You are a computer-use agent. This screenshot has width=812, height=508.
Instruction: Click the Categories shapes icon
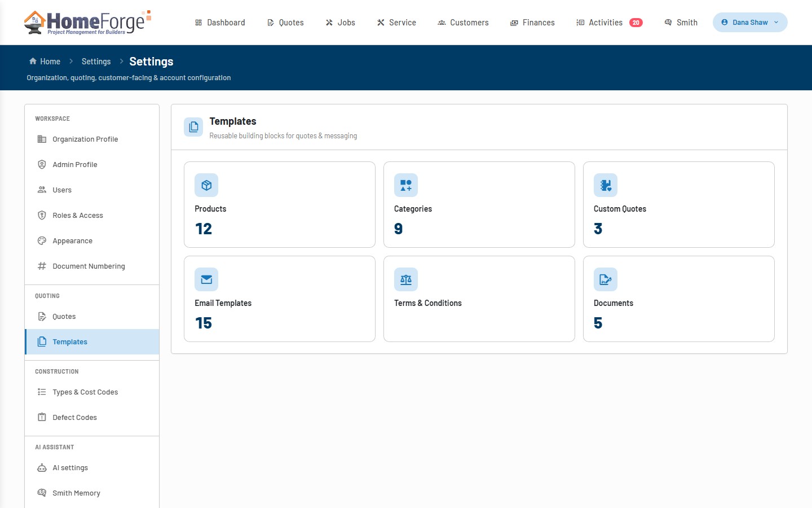pos(406,185)
